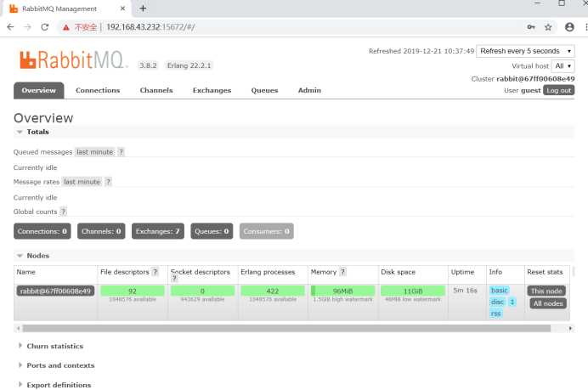Image resolution: width=588 pixels, height=390 pixels.
Task: Click the browser back arrow
Action: 10,27
